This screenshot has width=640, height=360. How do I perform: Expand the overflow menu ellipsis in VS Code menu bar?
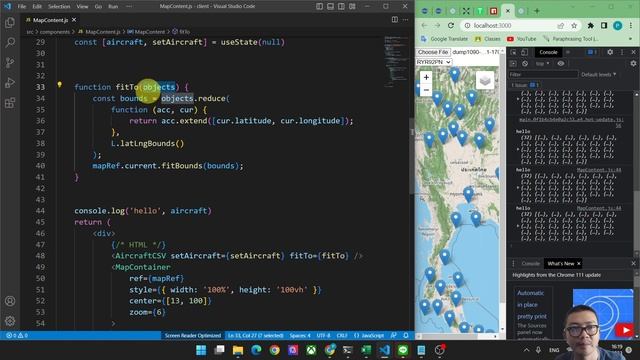point(129,7)
